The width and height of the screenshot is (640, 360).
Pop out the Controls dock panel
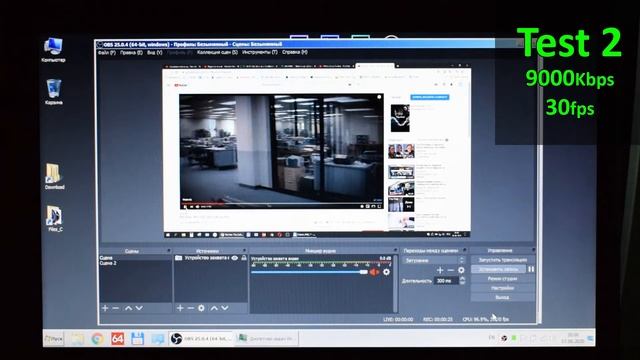tap(533, 250)
